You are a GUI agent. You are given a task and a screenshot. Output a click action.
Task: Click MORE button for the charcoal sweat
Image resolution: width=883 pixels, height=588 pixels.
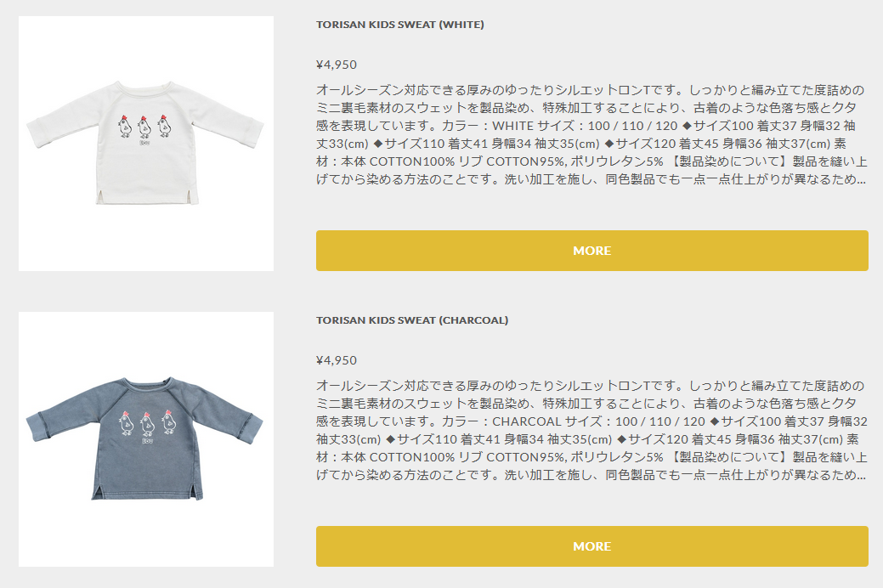pyautogui.click(x=591, y=546)
